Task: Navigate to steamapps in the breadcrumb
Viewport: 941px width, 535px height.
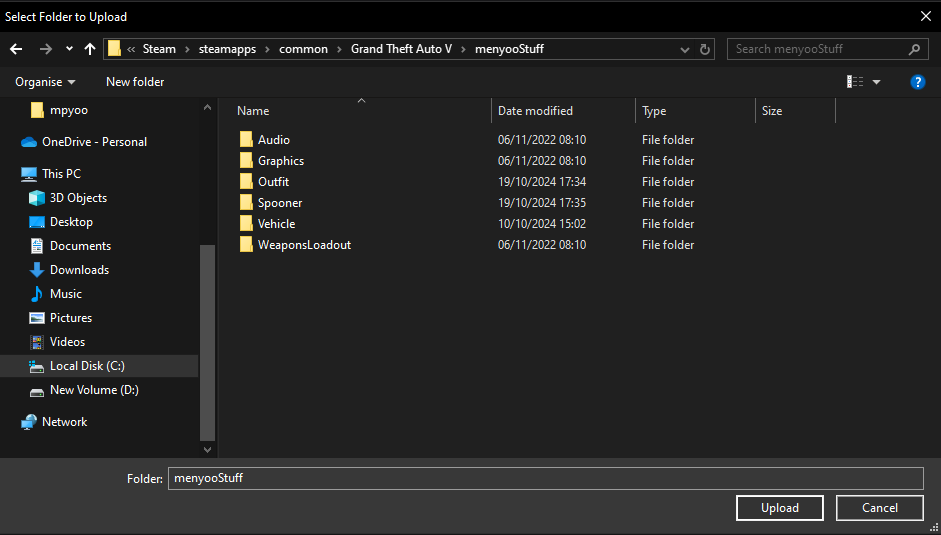Action: tap(227, 49)
